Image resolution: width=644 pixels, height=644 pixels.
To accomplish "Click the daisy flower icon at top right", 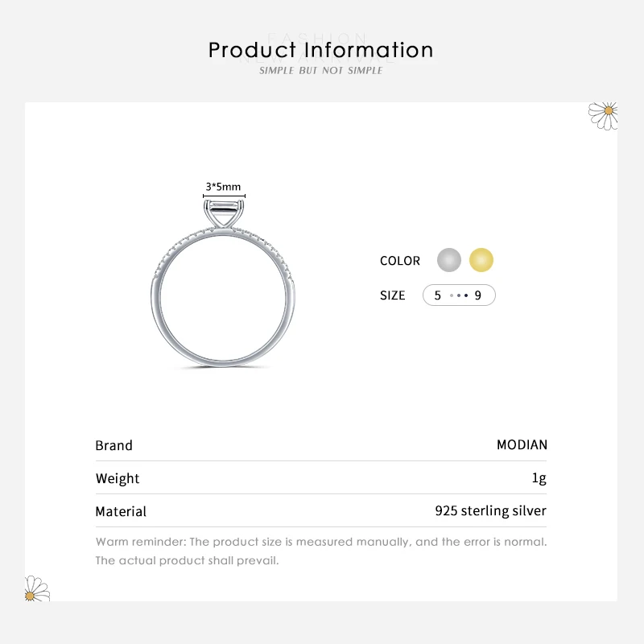I will pos(603,114).
